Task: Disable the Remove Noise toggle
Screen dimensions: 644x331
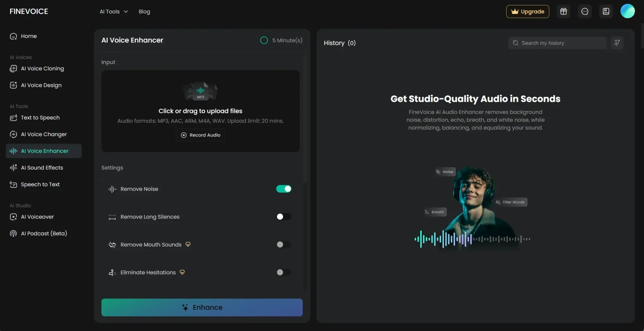Action: (284, 189)
